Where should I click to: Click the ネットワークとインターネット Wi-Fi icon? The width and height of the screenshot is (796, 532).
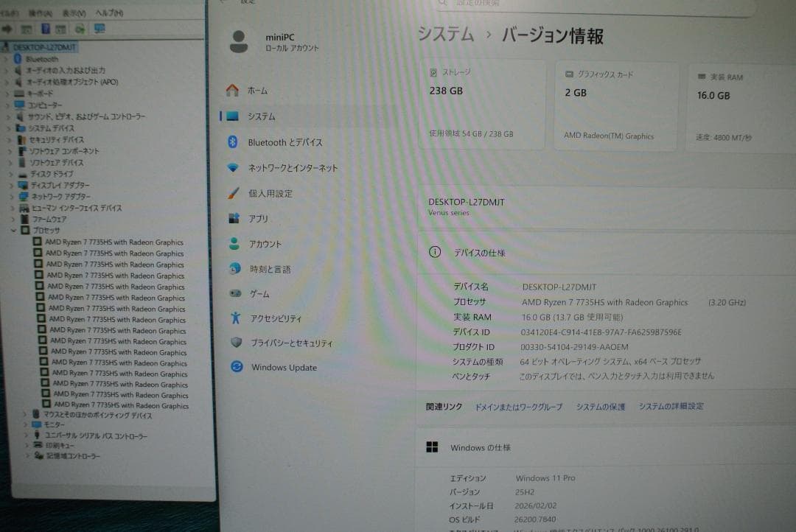coord(232,167)
